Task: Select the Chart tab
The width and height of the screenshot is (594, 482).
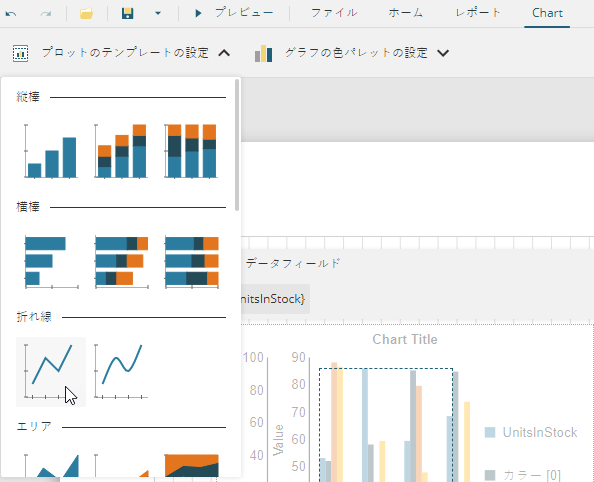Action: coord(547,13)
